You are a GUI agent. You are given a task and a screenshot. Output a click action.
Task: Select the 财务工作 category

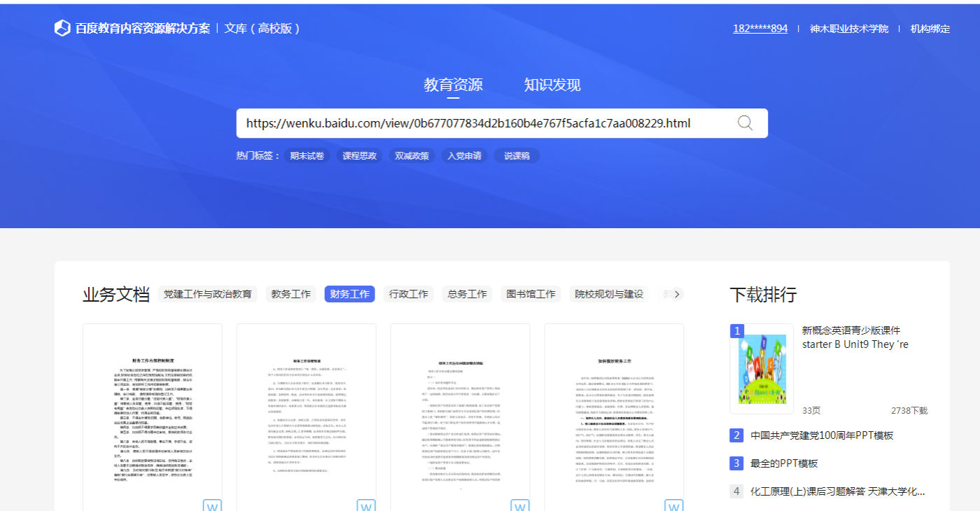tap(349, 294)
